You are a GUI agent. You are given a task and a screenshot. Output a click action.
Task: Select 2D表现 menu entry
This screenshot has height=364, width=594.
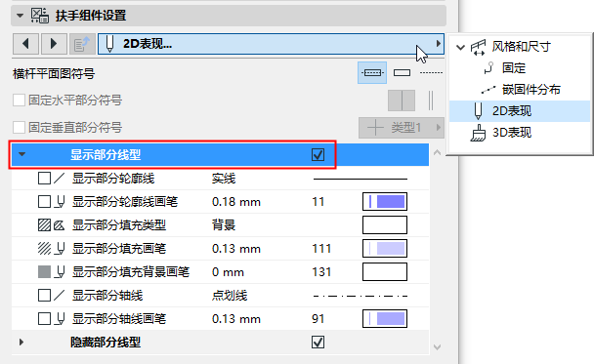click(x=520, y=111)
